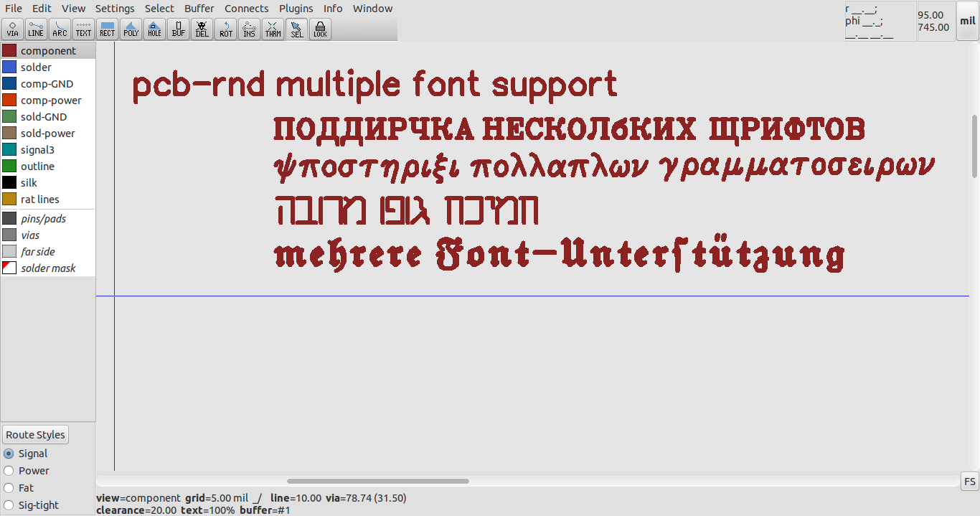Select the solder layer name
The image size is (980, 516).
click(x=36, y=67)
